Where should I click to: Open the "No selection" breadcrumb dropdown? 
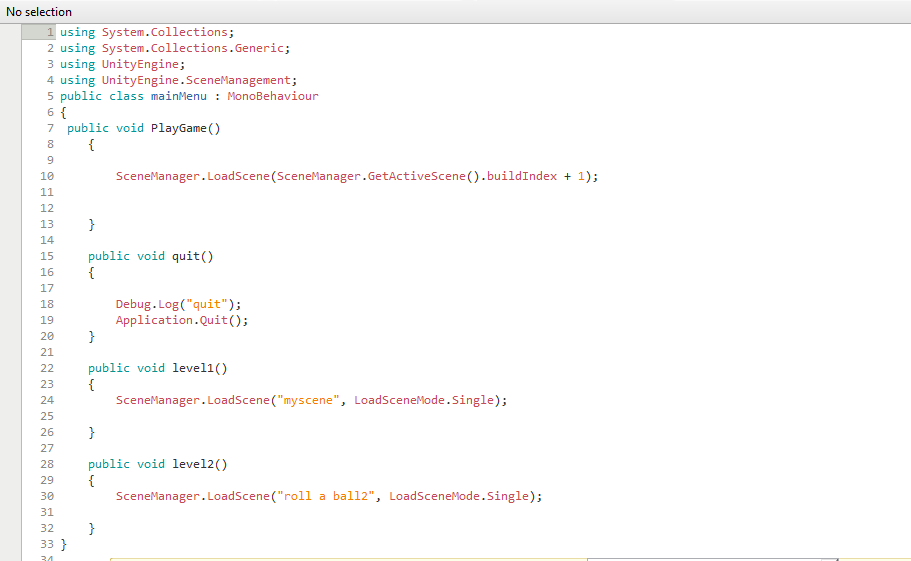pos(39,12)
